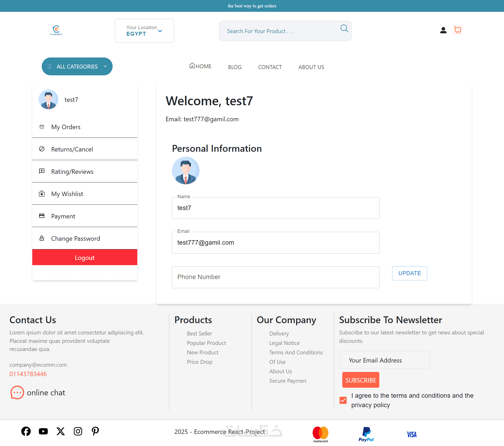
Task: Go to the Blog menu item
Action: coord(235,67)
